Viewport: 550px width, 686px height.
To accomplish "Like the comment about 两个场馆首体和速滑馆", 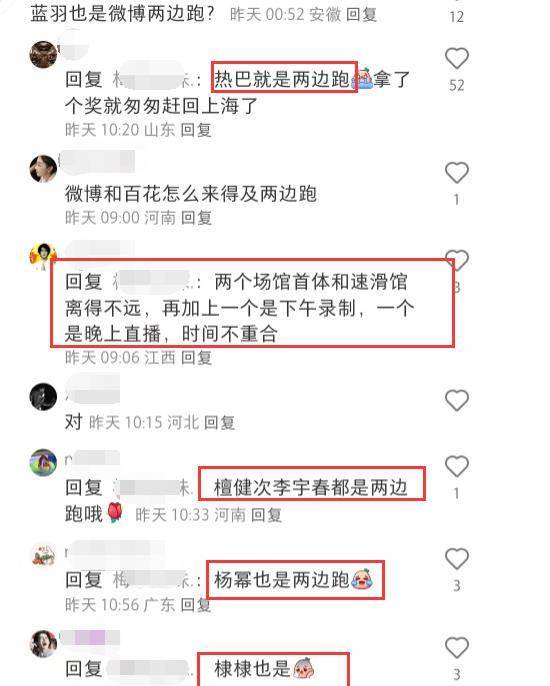I will click(x=457, y=260).
